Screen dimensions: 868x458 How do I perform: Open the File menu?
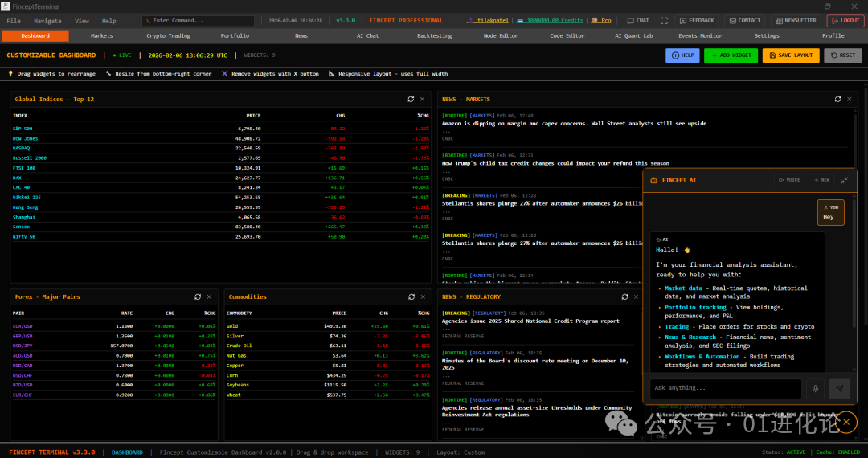click(x=14, y=21)
